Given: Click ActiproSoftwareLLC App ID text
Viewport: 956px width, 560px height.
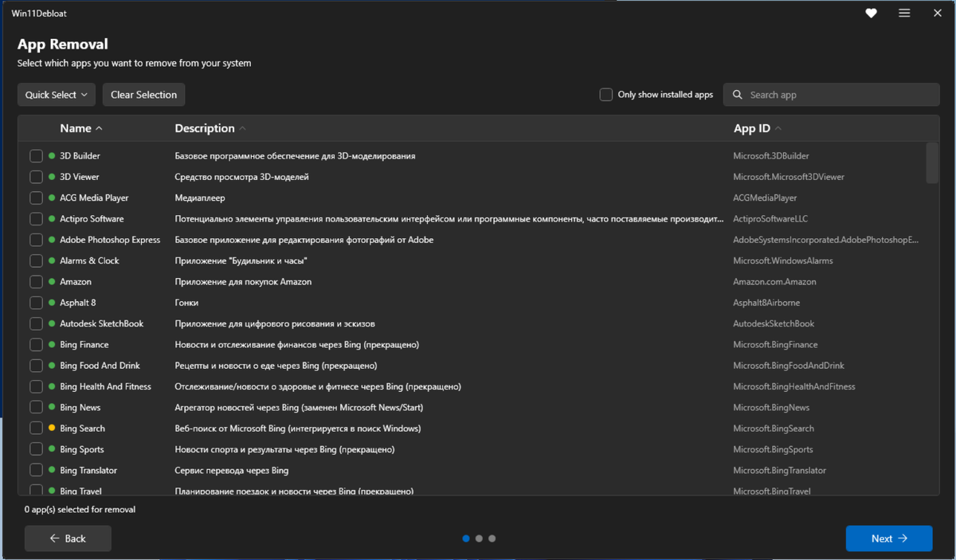Looking at the screenshot, I should [771, 219].
